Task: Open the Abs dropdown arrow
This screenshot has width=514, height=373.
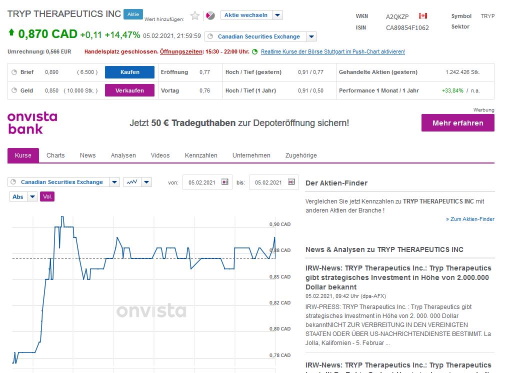Action: click(x=32, y=196)
